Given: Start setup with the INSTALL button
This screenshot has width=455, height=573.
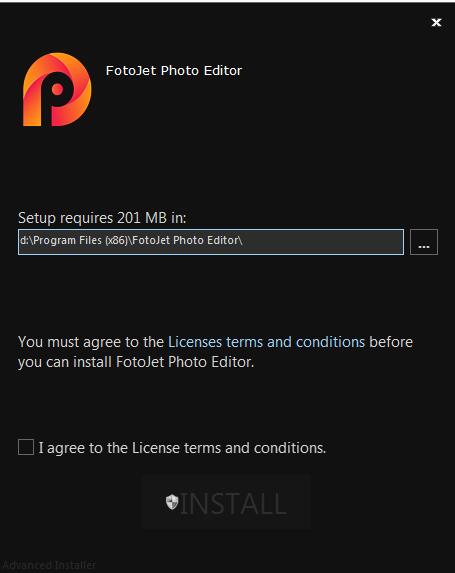Looking at the screenshot, I should pyautogui.click(x=225, y=503).
